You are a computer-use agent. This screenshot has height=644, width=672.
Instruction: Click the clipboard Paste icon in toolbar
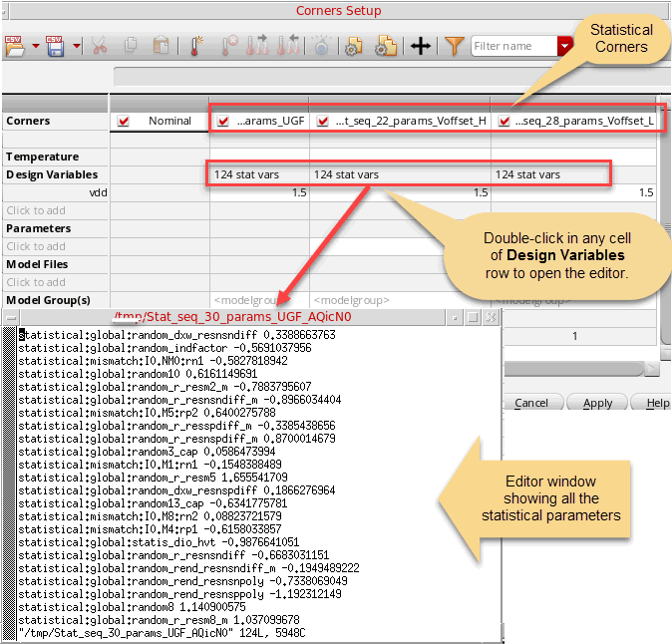162,46
